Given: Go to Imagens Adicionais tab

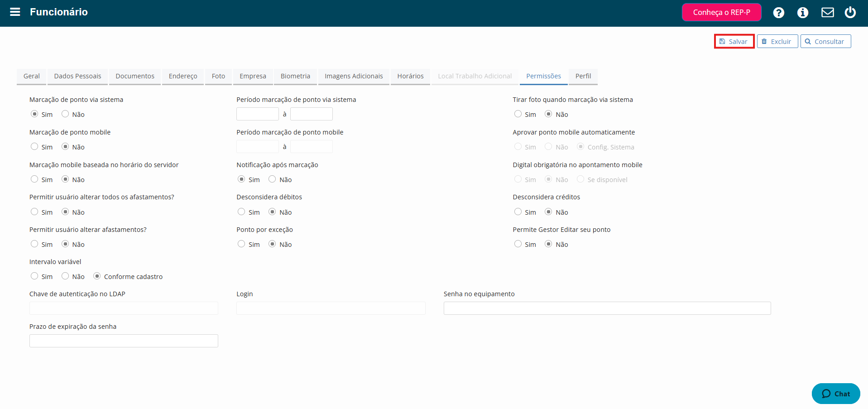Looking at the screenshot, I should (x=354, y=76).
